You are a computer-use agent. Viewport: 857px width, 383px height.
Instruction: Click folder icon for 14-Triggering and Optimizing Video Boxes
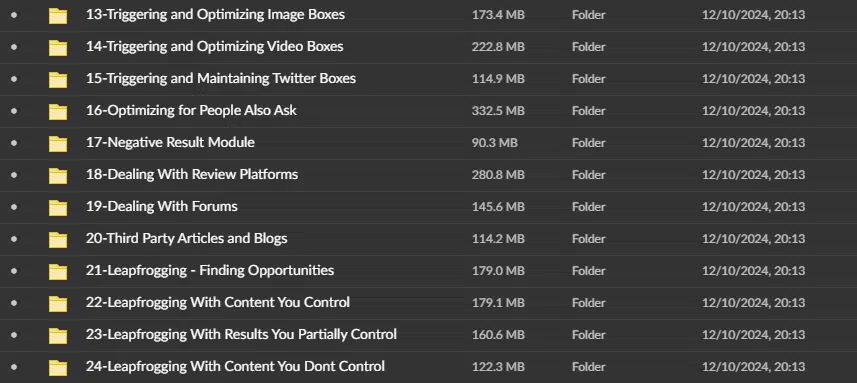[x=58, y=48]
